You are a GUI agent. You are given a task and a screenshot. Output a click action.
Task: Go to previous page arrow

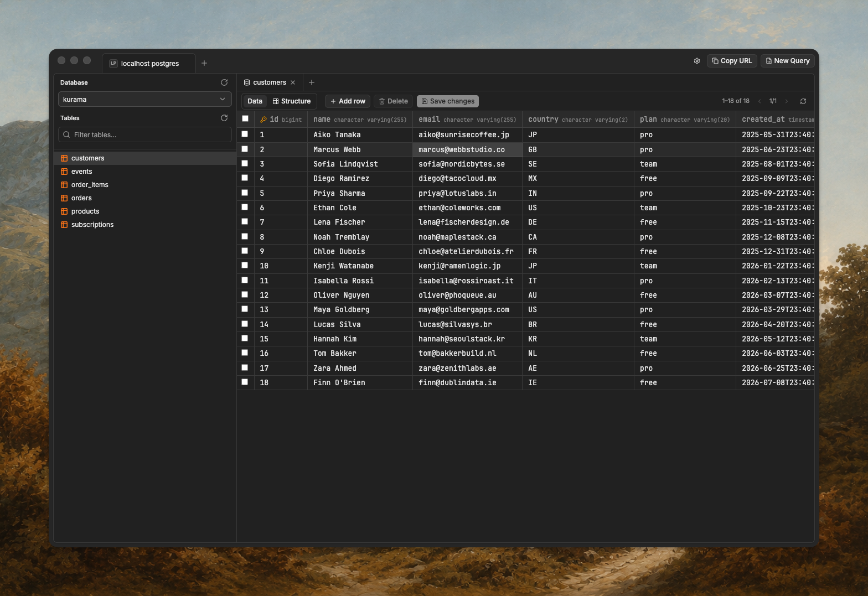click(759, 101)
